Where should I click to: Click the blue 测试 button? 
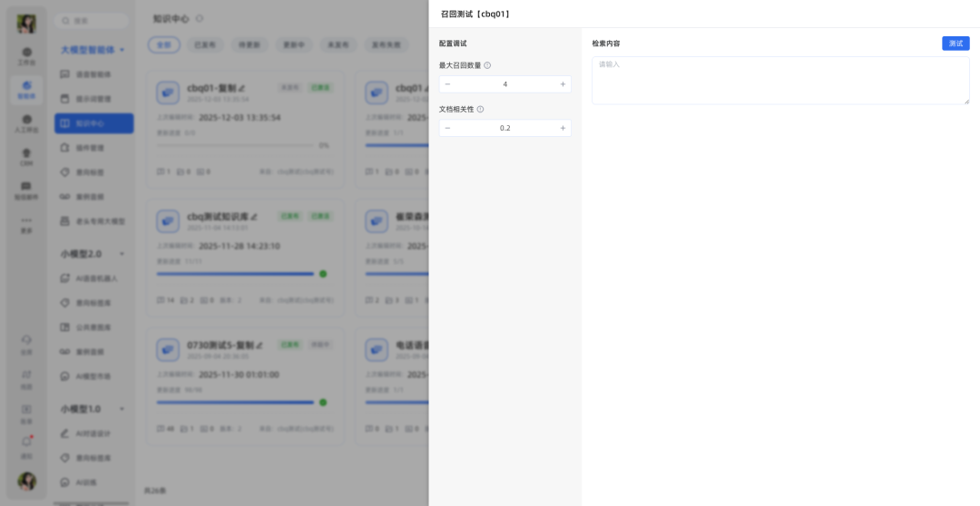(x=955, y=44)
